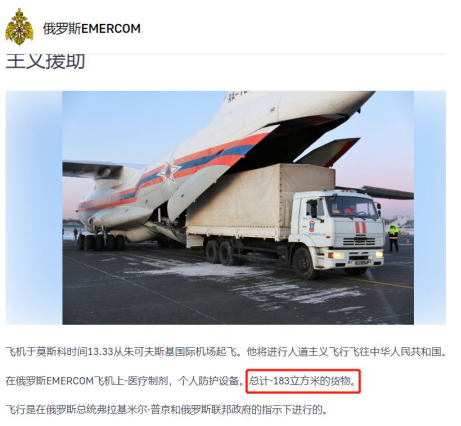
Task: Click the EMERCOM double-headed eagle emblem logo
Action: (x=19, y=27)
